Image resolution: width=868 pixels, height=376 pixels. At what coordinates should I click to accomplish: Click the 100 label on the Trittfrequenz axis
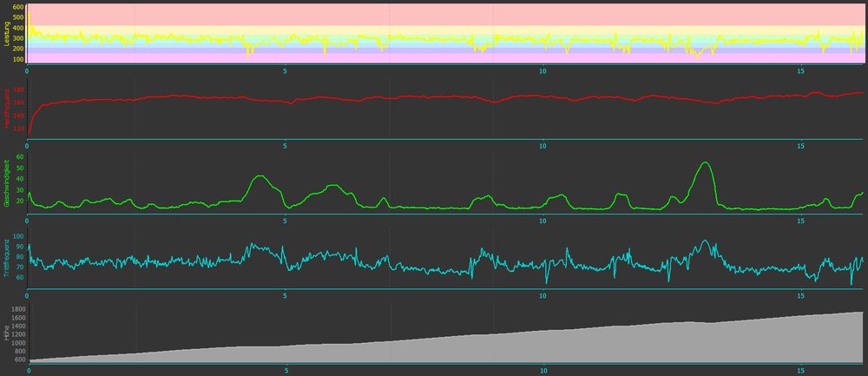pyautogui.click(x=18, y=235)
